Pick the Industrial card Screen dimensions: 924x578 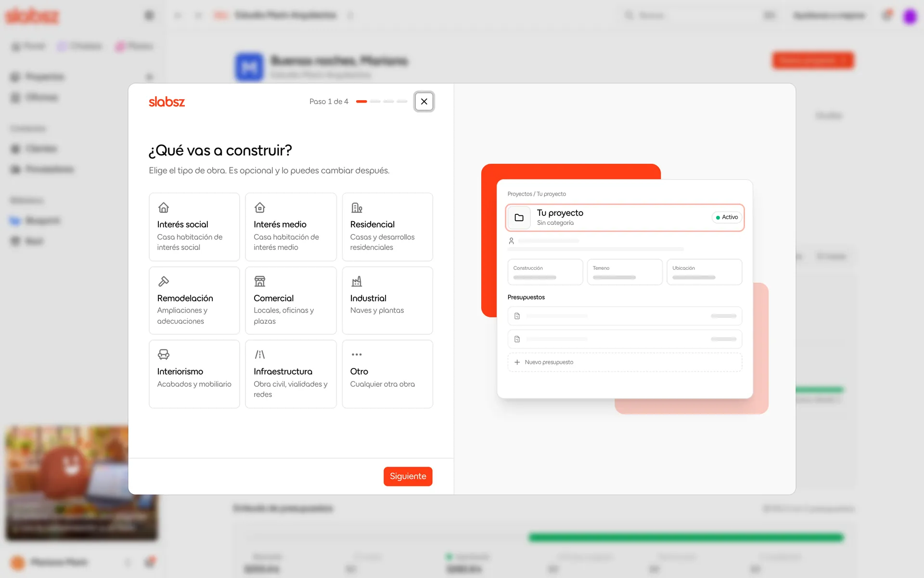pos(387,301)
